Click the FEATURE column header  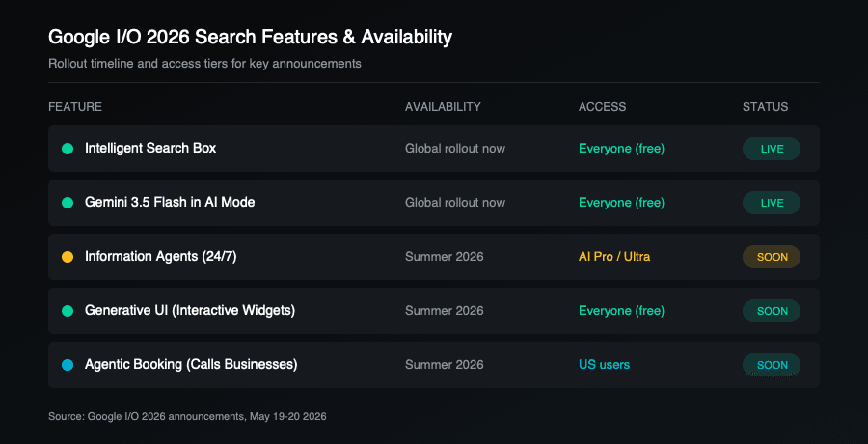point(75,107)
